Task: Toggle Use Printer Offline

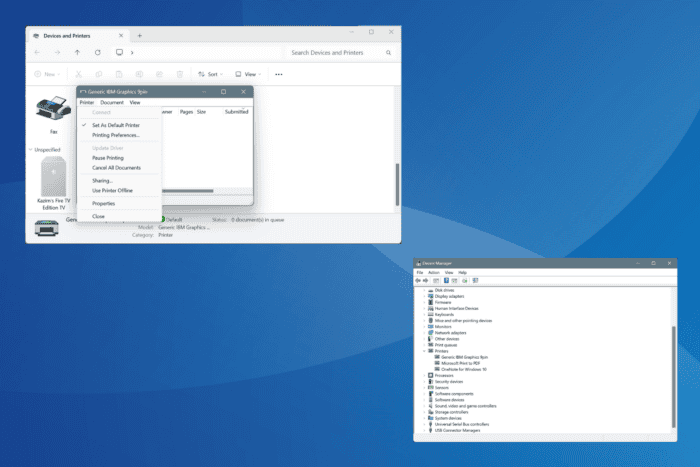Action: (x=112, y=191)
